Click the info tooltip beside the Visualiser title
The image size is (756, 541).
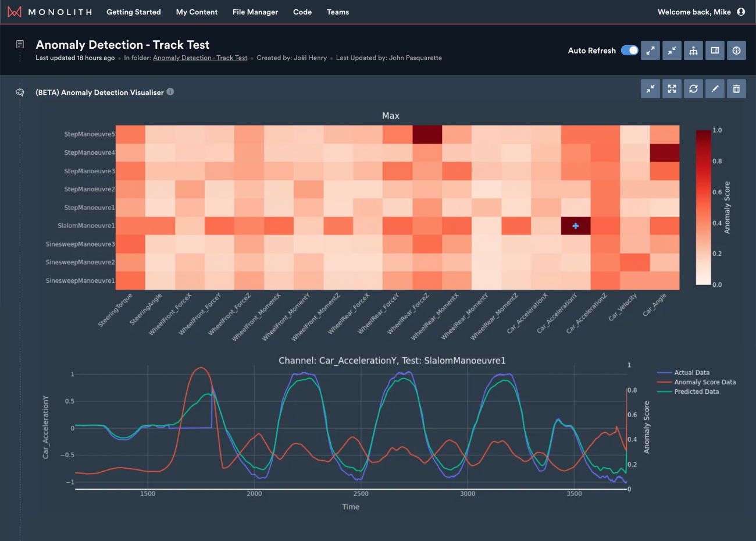click(x=169, y=91)
